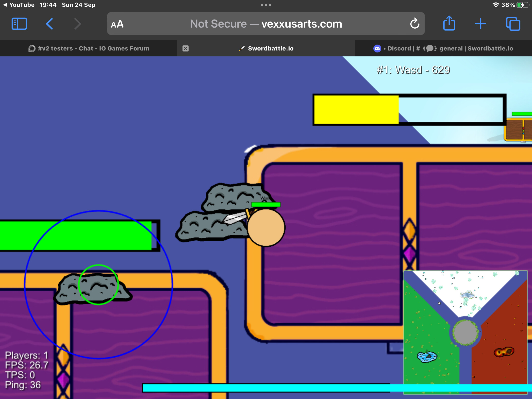Click the minimap lava pool icon
This screenshot has width=532, height=399.
click(504, 352)
